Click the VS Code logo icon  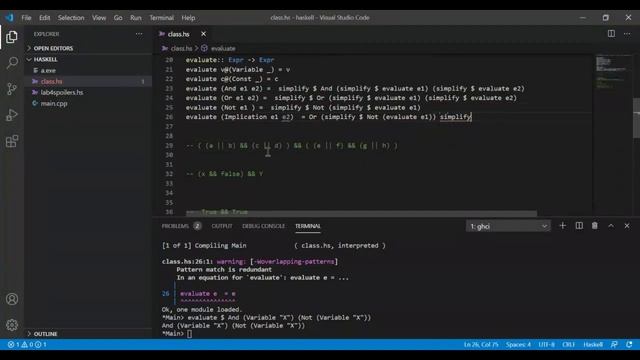tap(9, 18)
